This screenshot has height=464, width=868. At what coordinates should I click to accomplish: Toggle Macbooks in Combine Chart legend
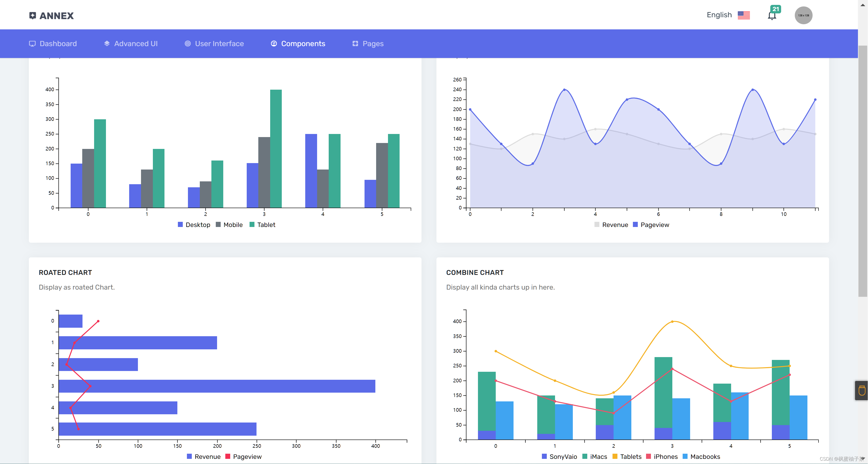coord(701,457)
